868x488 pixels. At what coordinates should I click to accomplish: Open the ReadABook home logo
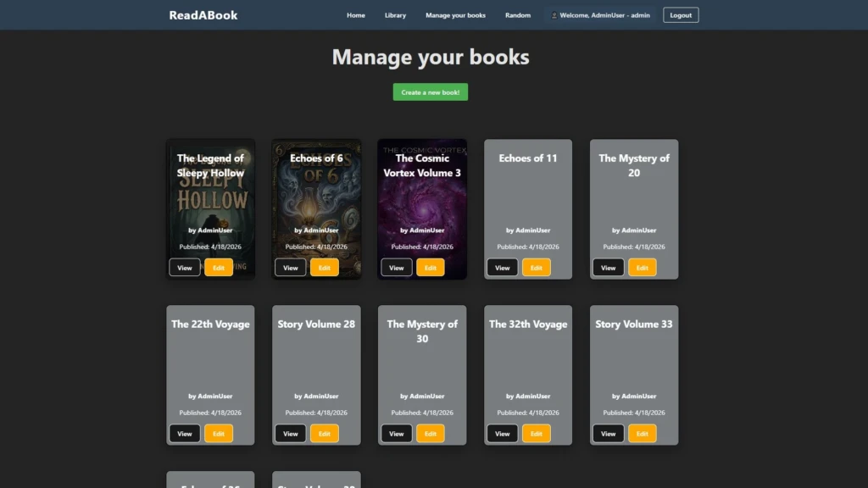tap(203, 14)
